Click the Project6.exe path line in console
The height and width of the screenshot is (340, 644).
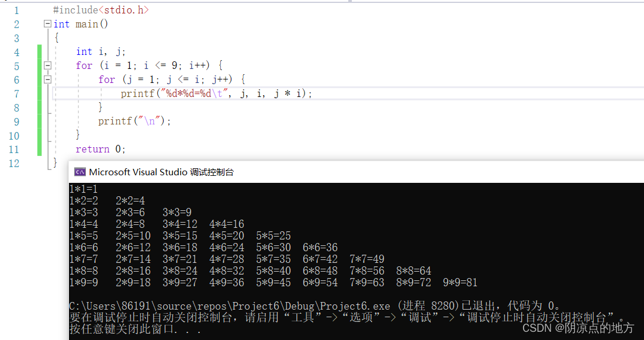pos(314,306)
